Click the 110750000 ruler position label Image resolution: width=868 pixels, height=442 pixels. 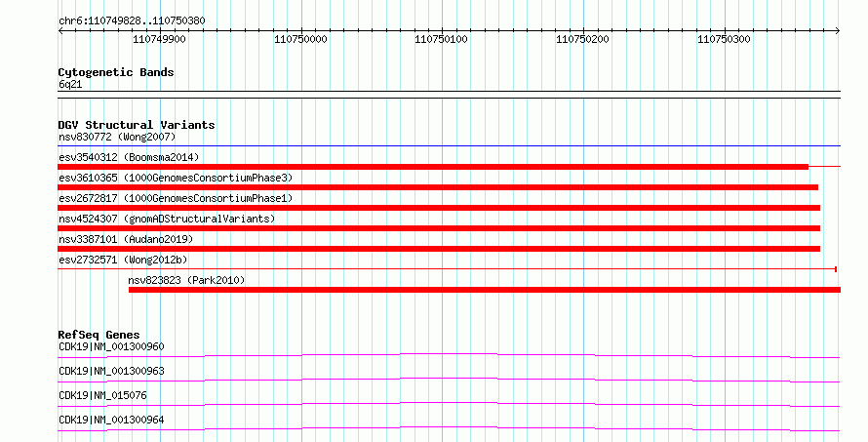[300, 39]
